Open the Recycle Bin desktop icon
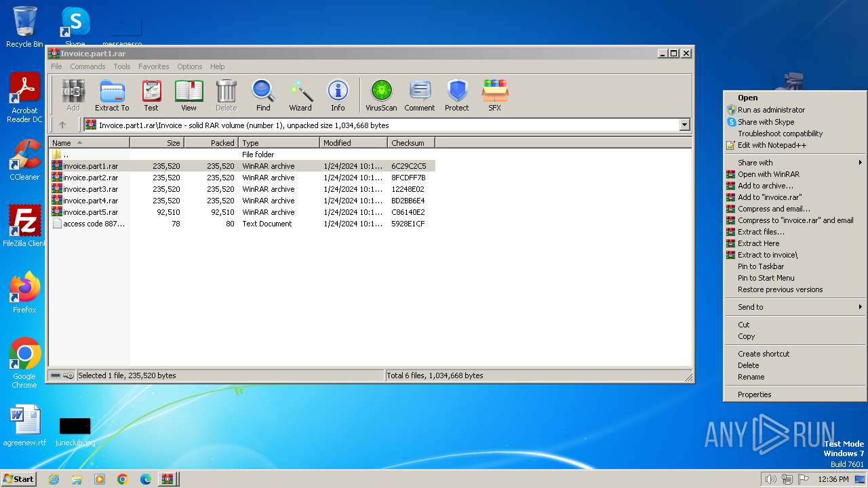Image resolution: width=868 pixels, height=488 pixels. coord(24,27)
